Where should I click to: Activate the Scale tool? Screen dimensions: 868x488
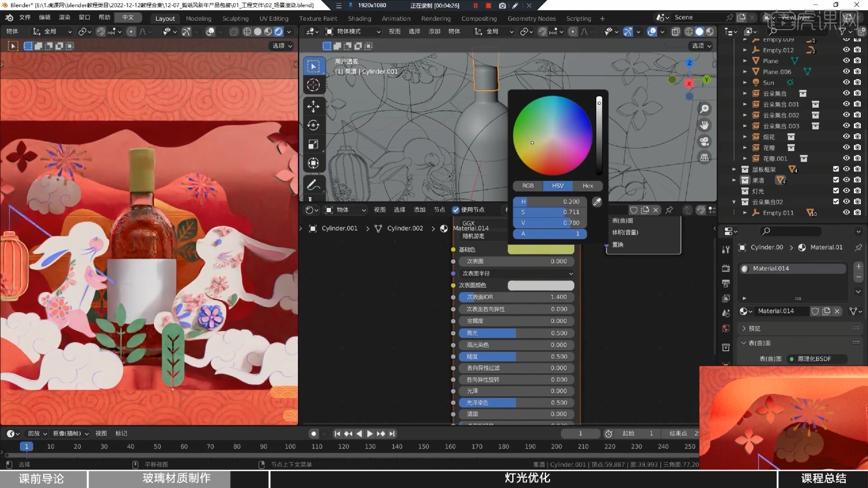(313, 144)
